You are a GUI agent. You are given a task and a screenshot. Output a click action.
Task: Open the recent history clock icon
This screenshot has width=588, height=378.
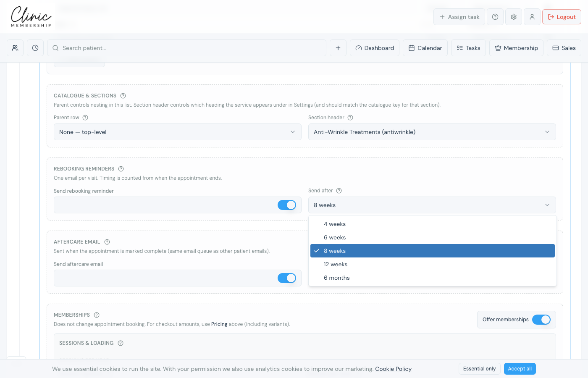coord(35,48)
